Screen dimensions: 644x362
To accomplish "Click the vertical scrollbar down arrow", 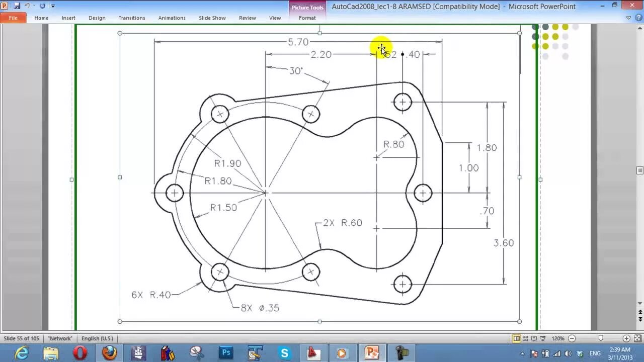I will 640,303.
